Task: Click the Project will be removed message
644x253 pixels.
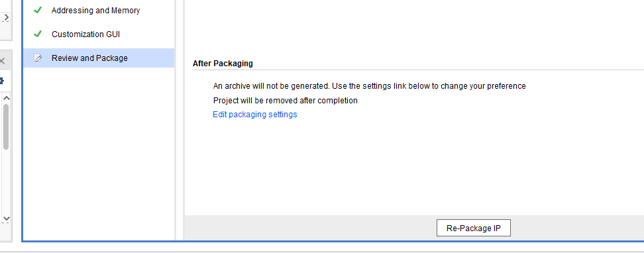Action: [286, 100]
